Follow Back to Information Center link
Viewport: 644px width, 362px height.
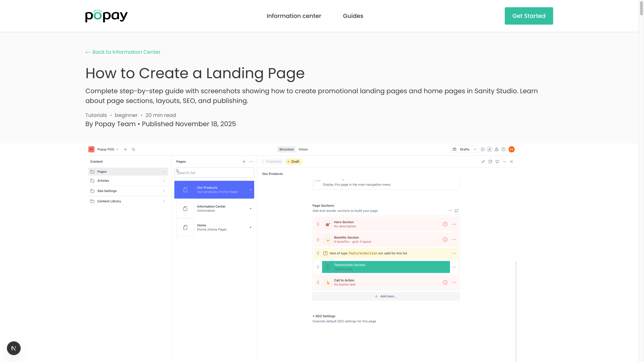click(x=123, y=52)
